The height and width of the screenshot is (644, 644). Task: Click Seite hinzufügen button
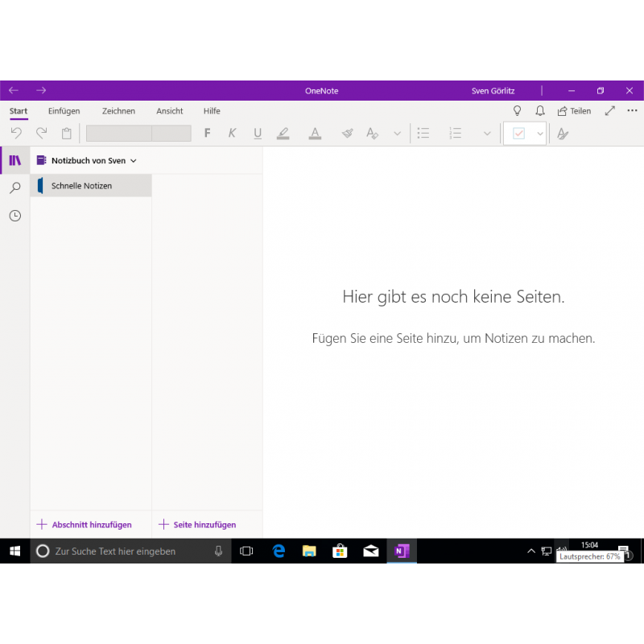click(x=197, y=525)
